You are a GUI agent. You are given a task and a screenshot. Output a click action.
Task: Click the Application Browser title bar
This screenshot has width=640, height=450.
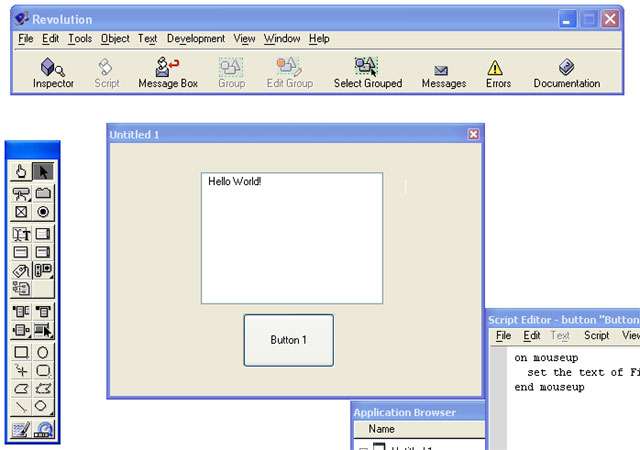pos(419,412)
